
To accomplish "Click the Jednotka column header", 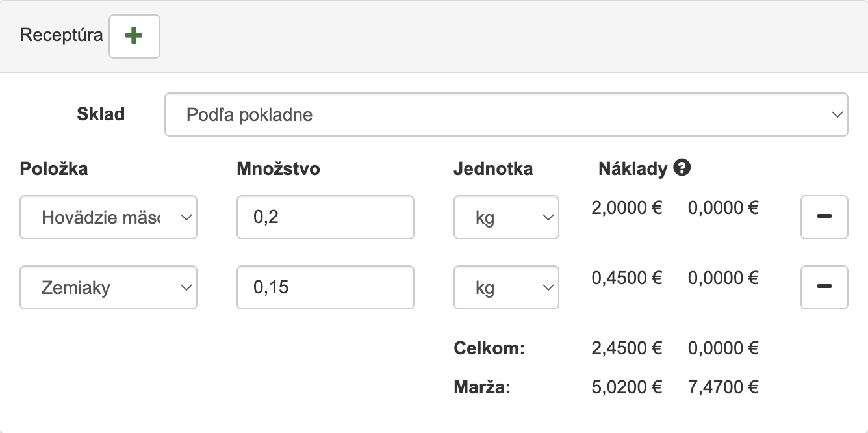I will point(492,169).
